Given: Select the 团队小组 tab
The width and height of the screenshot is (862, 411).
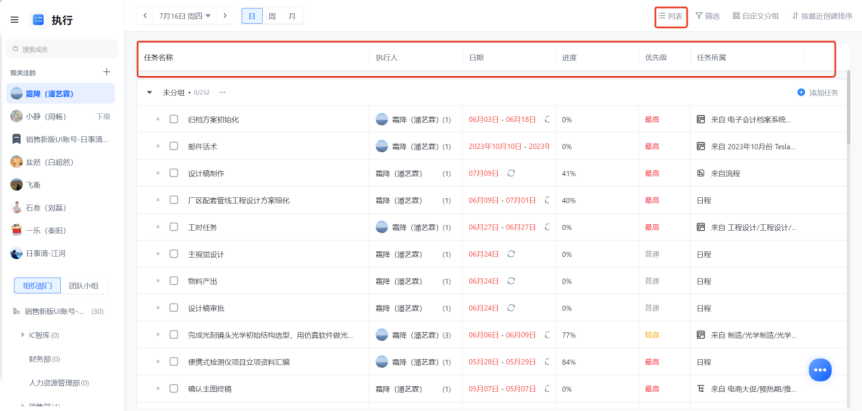Looking at the screenshot, I should tap(84, 285).
